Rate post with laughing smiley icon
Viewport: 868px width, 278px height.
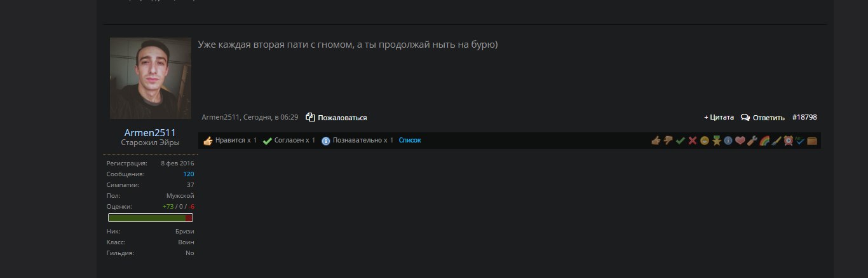coord(705,141)
